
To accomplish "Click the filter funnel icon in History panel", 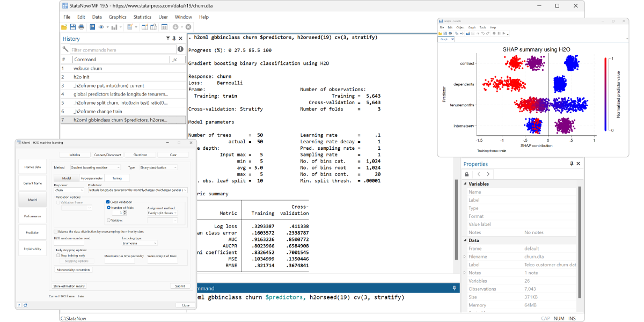I will pos(168,39).
